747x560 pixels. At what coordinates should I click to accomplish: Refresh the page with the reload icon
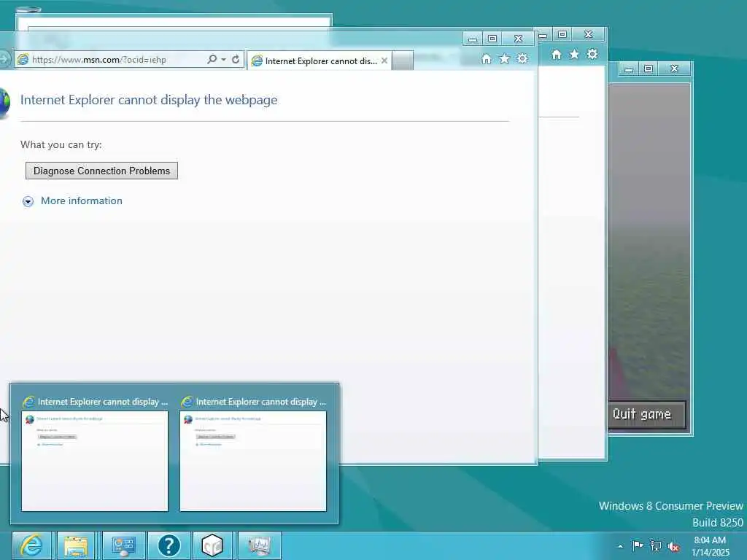236,60
